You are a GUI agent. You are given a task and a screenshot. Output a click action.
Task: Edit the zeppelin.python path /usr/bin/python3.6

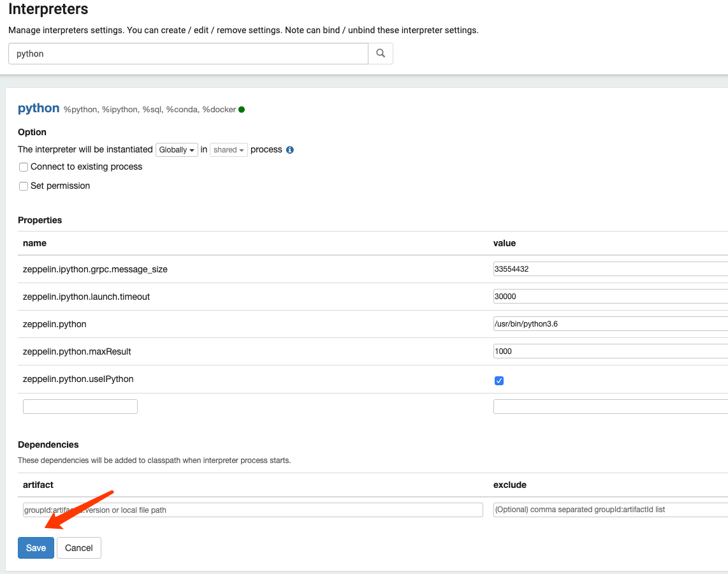[x=611, y=324]
